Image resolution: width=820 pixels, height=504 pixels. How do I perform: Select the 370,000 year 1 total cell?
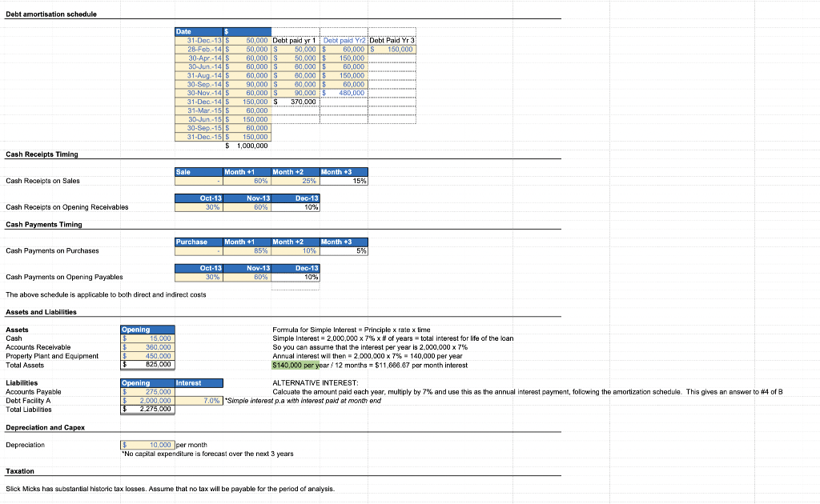[x=295, y=102]
